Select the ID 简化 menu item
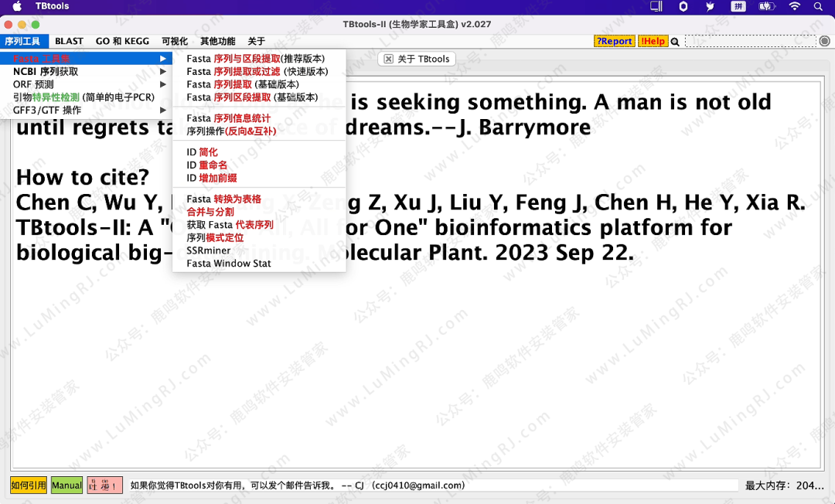The width and height of the screenshot is (835, 504). coord(202,152)
